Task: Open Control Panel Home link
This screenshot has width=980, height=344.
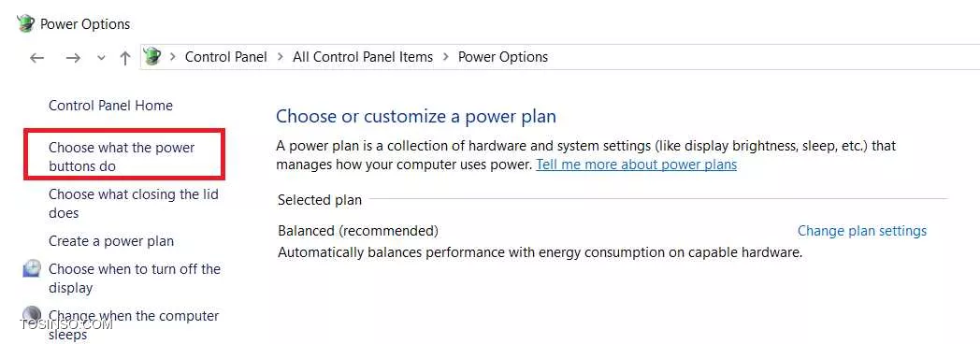Action: pyautogui.click(x=110, y=106)
